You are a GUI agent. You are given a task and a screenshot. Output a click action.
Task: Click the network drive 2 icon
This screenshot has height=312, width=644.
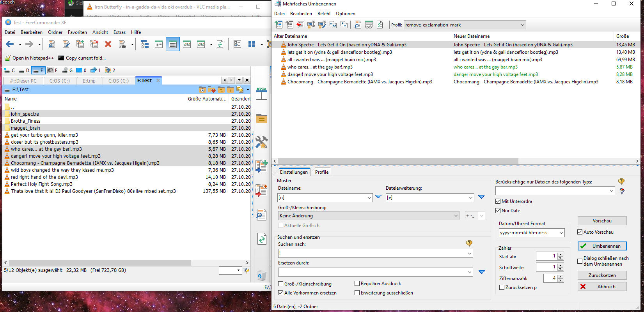pos(110,71)
